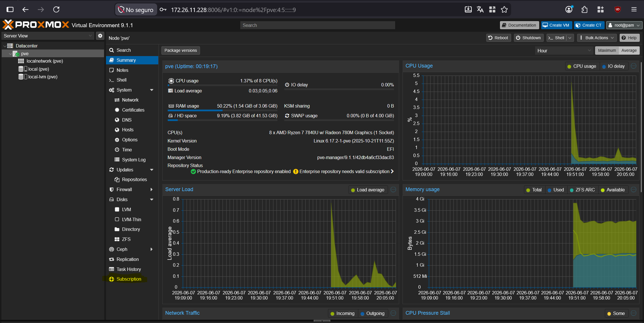Click the site security 'No seguro' indicator

point(136,10)
